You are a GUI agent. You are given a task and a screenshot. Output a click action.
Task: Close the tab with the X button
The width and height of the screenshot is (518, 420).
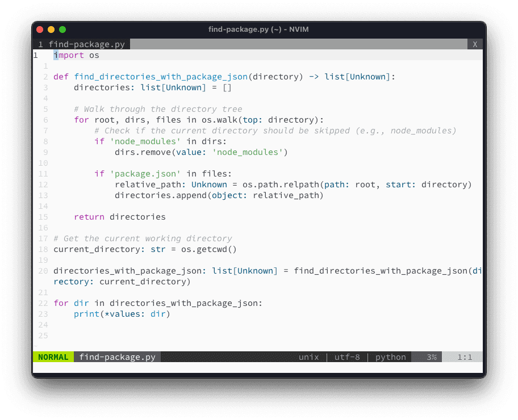click(x=475, y=44)
